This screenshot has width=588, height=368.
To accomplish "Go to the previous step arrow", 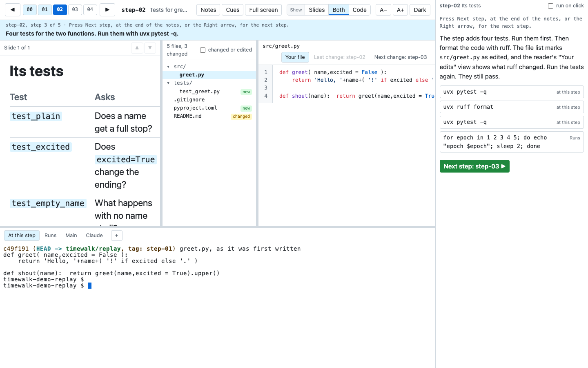I will 13,10.
